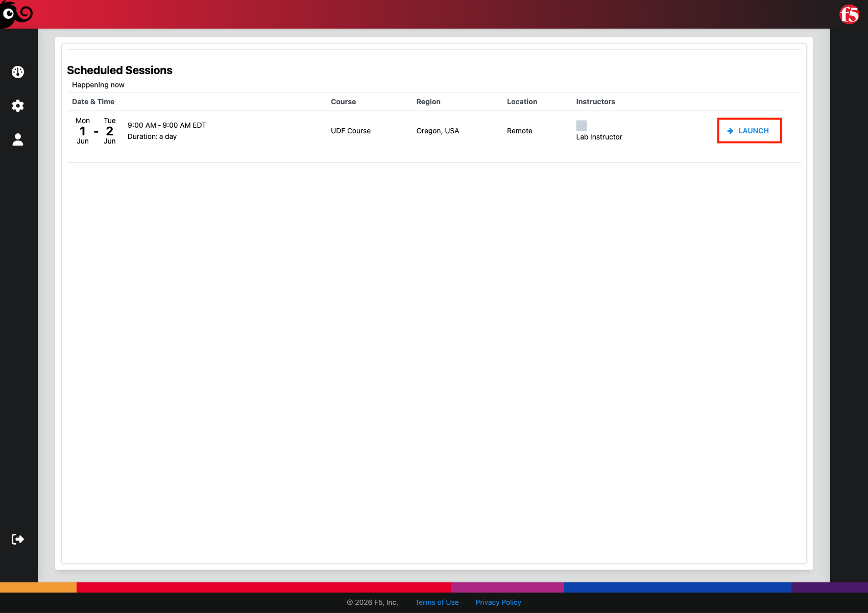Select the Oregon, USA region cell
The image size is (868, 613).
point(438,131)
